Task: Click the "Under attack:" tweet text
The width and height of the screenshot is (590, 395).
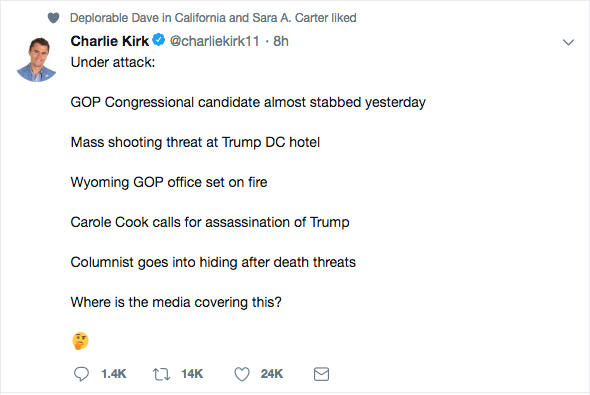Action: coord(113,62)
